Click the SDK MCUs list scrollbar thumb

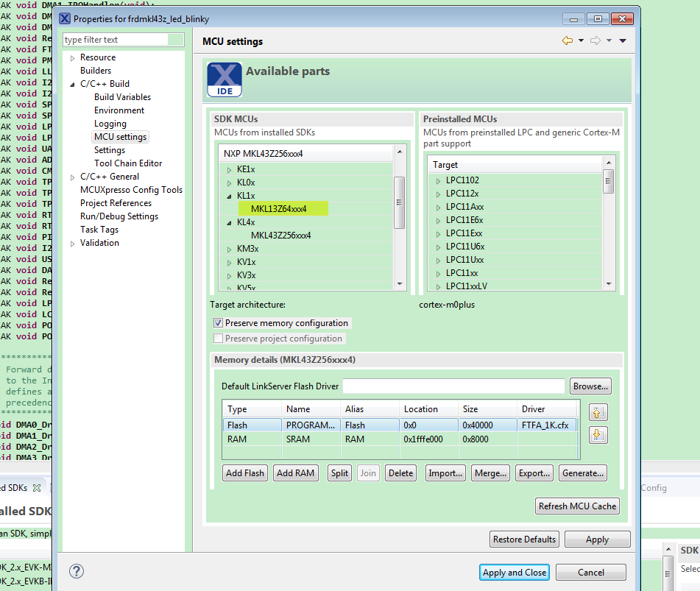pyautogui.click(x=400, y=202)
